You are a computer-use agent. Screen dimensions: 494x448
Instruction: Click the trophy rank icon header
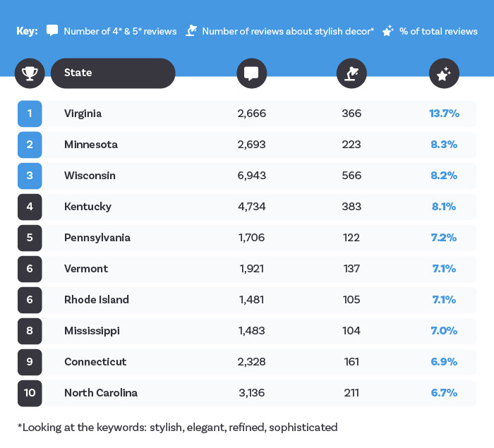click(30, 73)
